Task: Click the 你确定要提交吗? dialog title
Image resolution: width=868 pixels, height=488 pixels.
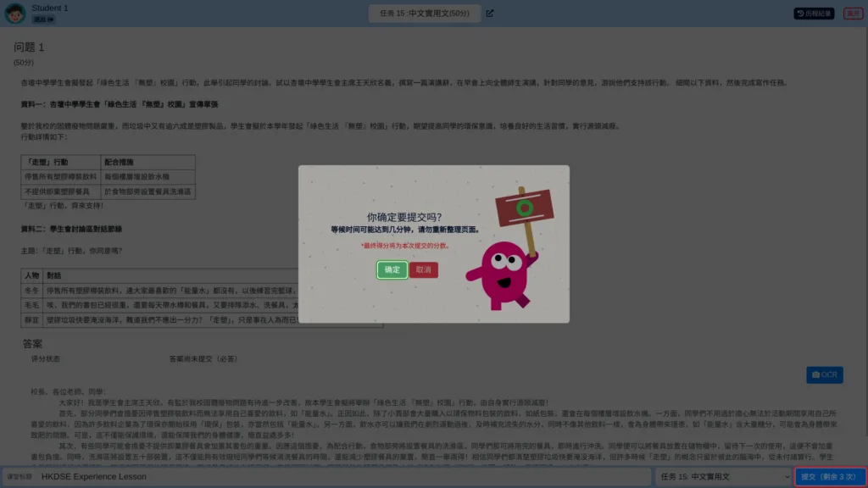Action: coord(404,218)
